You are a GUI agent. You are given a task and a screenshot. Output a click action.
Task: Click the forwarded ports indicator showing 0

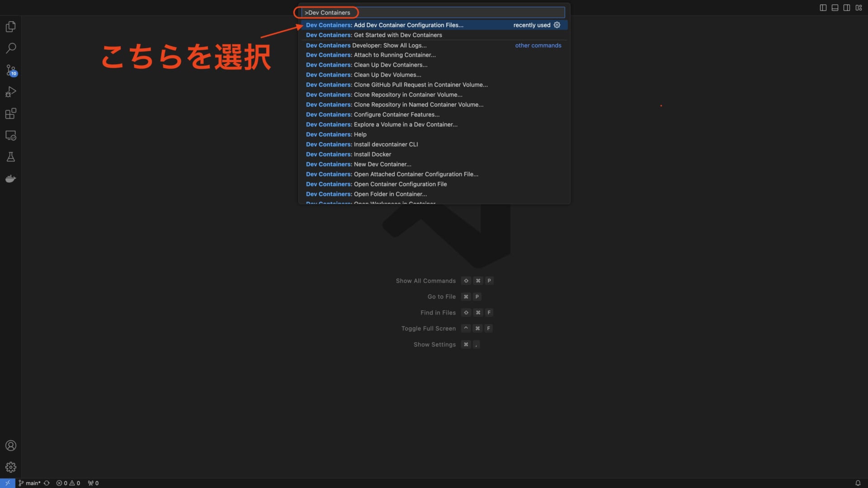click(93, 483)
